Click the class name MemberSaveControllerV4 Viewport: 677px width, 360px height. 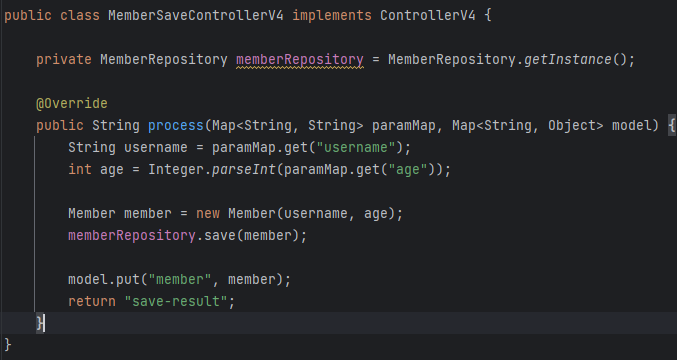(196, 16)
